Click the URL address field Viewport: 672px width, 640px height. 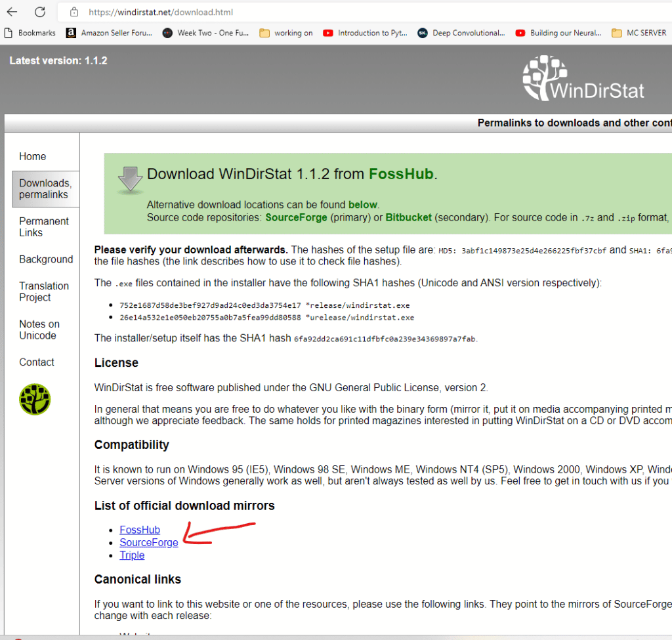click(x=364, y=12)
